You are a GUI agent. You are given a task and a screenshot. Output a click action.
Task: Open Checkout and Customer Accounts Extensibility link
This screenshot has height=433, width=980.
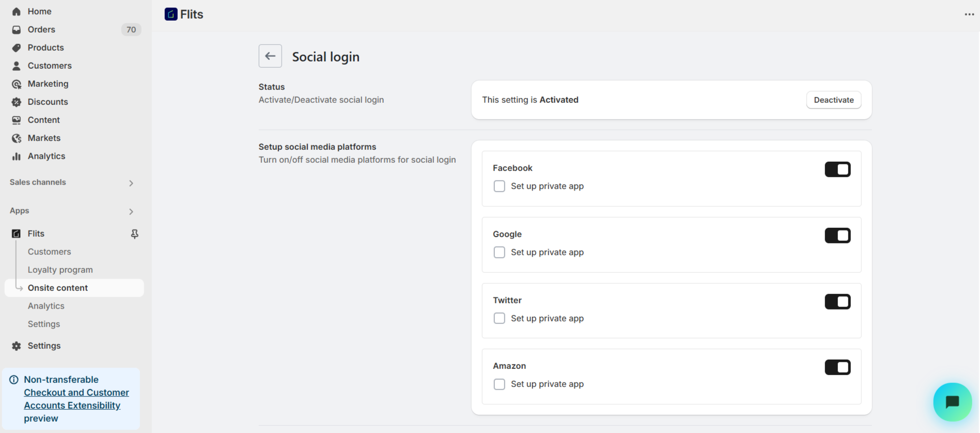coord(76,399)
